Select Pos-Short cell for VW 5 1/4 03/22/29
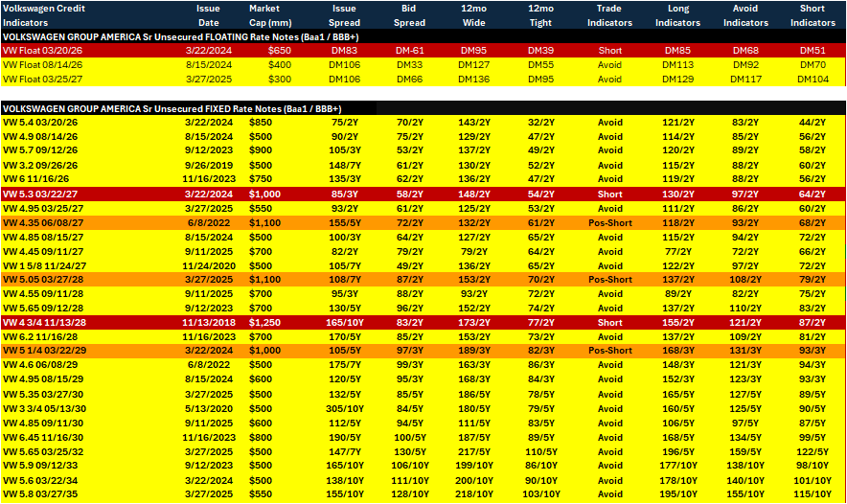The height and width of the screenshot is (504, 847). [610, 351]
